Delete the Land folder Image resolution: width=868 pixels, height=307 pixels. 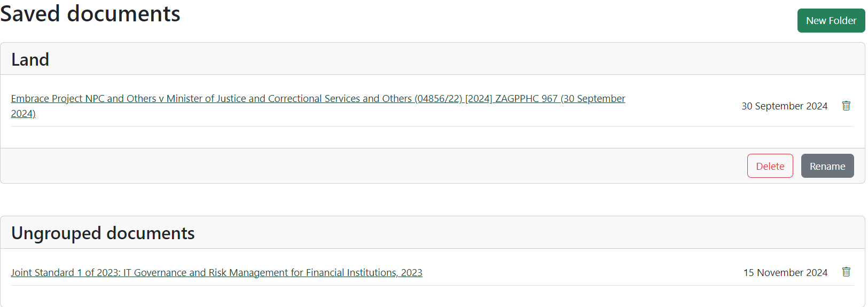(x=770, y=166)
